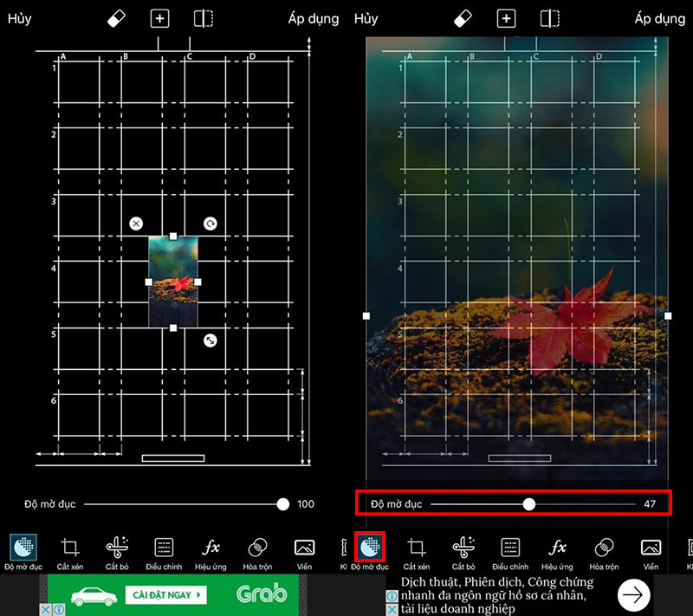The height and width of the screenshot is (616, 693).
Task: Tap info icon on translation ad
Action: (392, 596)
